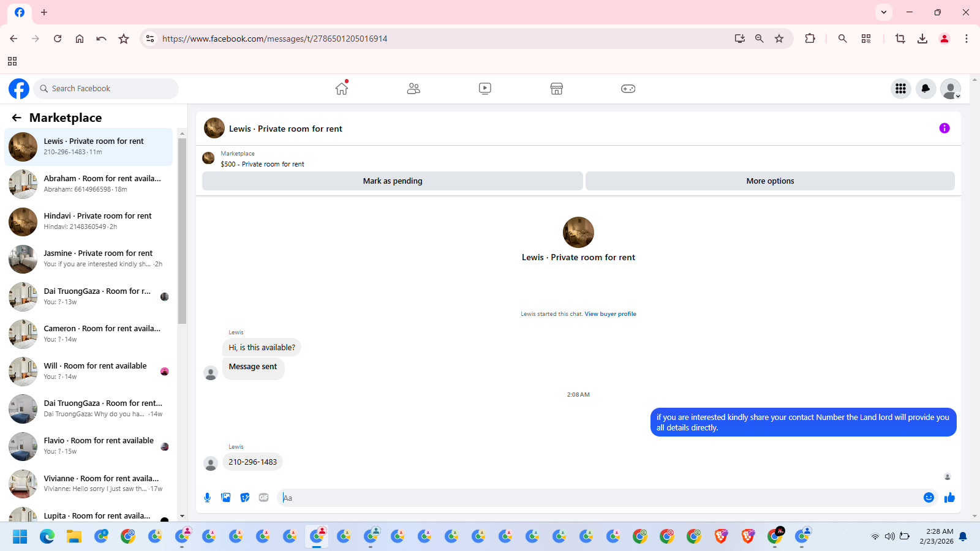980x551 pixels.
Task: Open Flavio's room for rent conversation
Action: 89,446
